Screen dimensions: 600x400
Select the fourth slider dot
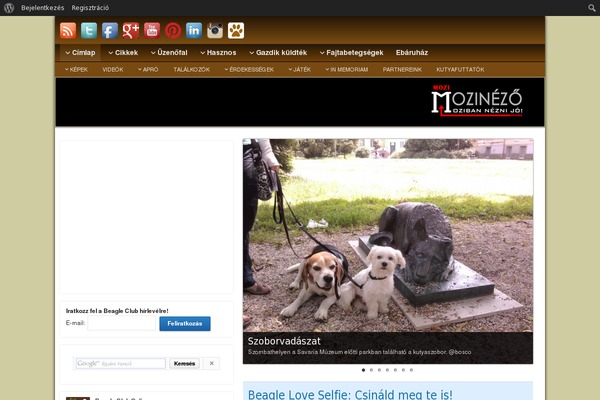click(x=387, y=370)
